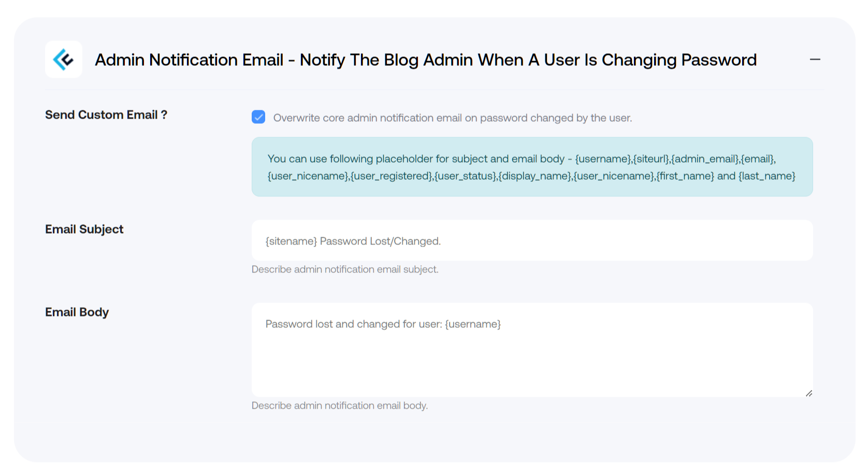
Task: Click the 'Overwrite core admin notification email' label
Action: pos(452,118)
